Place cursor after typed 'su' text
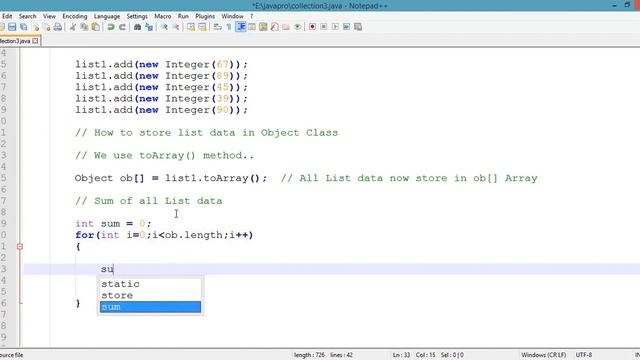640x360 pixels. point(114,269)
